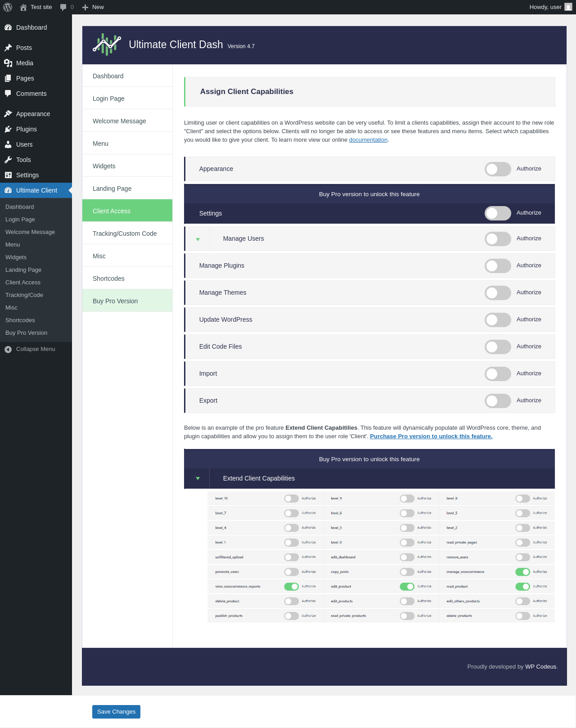Screen dimensions: 576x728
Task: Toggle the delete_products capability switch
Action: [x=522, y=616]
